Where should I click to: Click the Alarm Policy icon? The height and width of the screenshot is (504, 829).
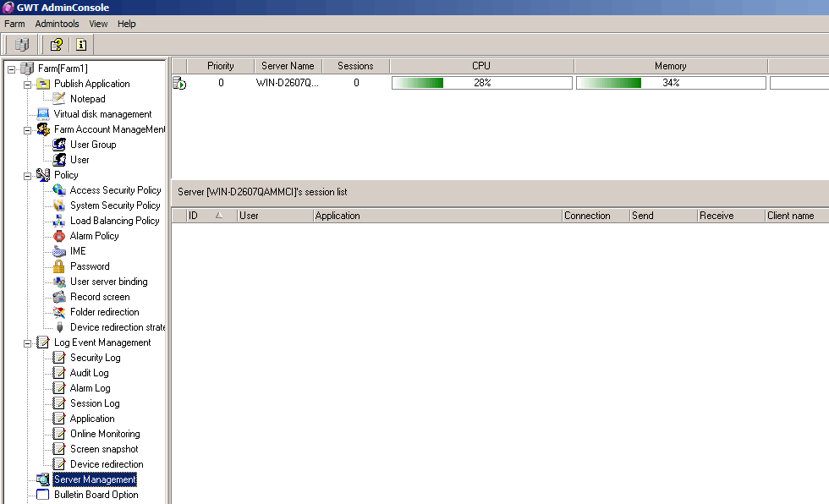(x=59, y=236)
